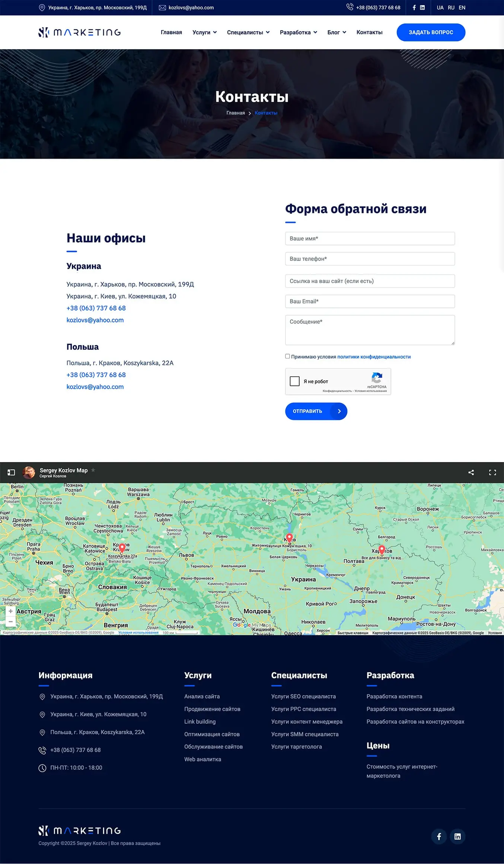Click the phone icon in top bar
Viewport: 504px width, 864px height.
click(x=350, y=7)
